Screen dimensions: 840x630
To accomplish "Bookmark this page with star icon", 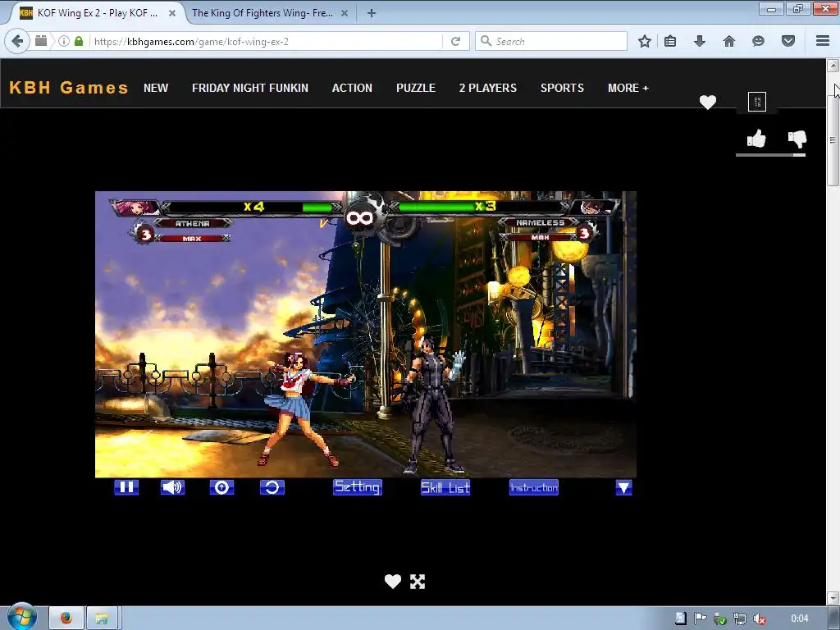I will coord(645,41).
